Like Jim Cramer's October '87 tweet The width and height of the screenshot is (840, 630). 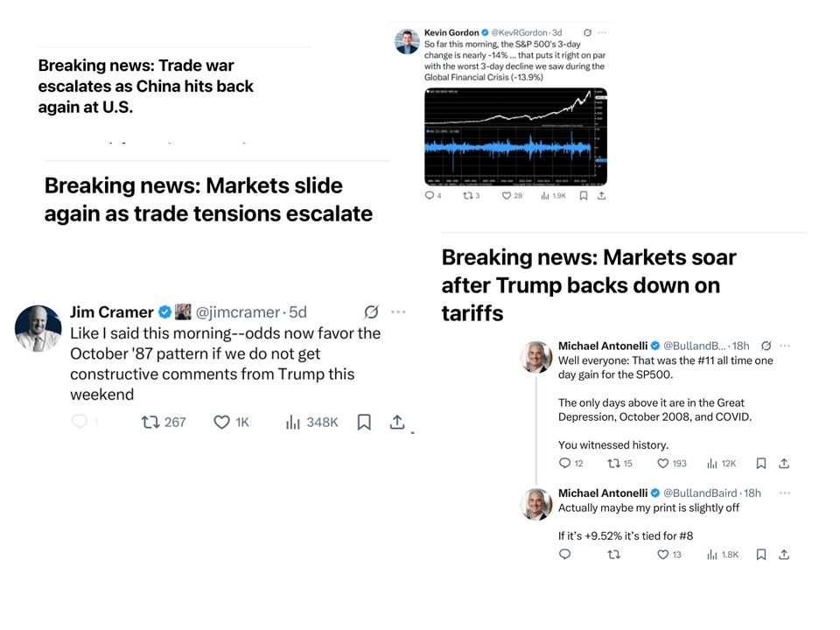pyautogui.click(x=221, y=422)
